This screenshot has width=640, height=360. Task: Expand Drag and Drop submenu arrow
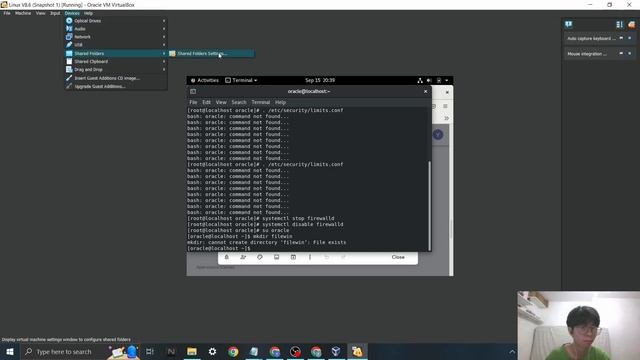coord(164,70)
